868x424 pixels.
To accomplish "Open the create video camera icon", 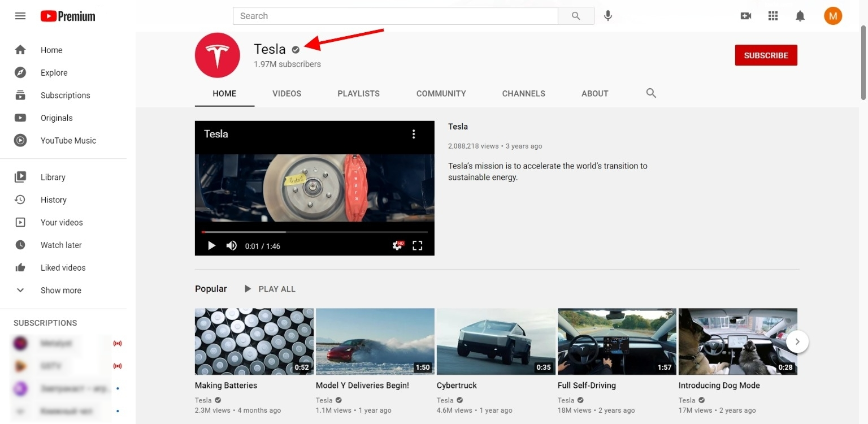I will [x=746, y=16].
